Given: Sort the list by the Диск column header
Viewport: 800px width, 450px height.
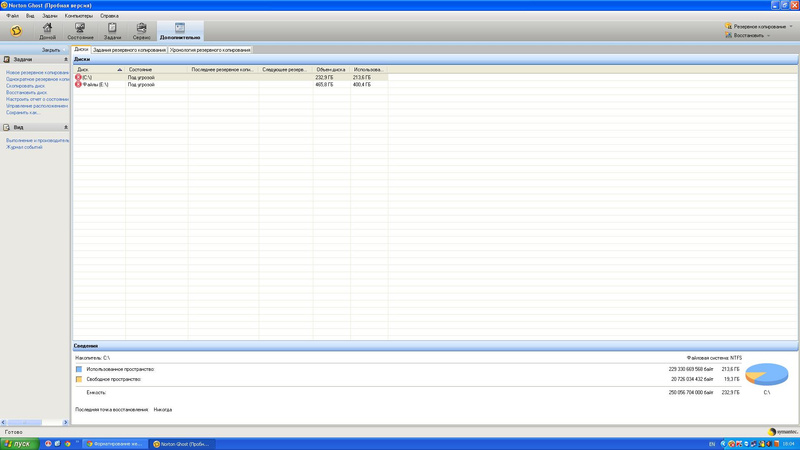Looking at the screenshot, I should (x=98, y=70).
